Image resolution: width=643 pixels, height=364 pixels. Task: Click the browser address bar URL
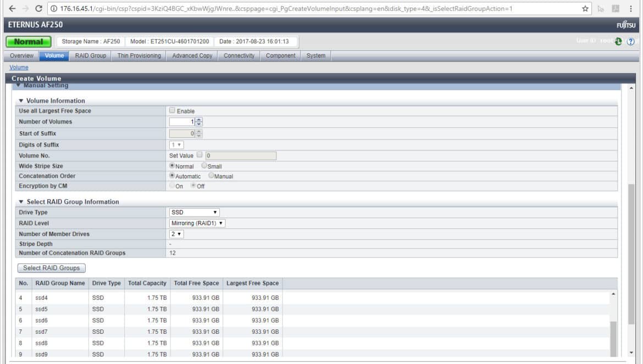click(286, 9)
